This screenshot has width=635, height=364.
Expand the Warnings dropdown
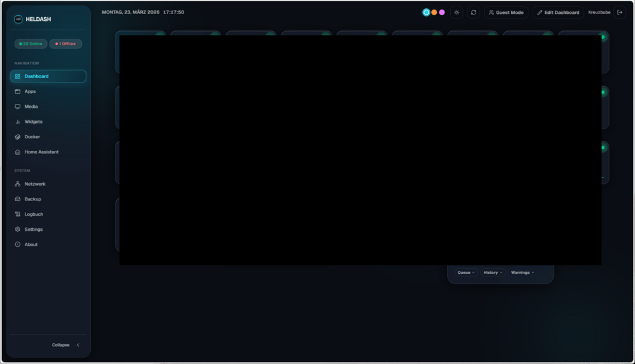[x=523, y=273]
